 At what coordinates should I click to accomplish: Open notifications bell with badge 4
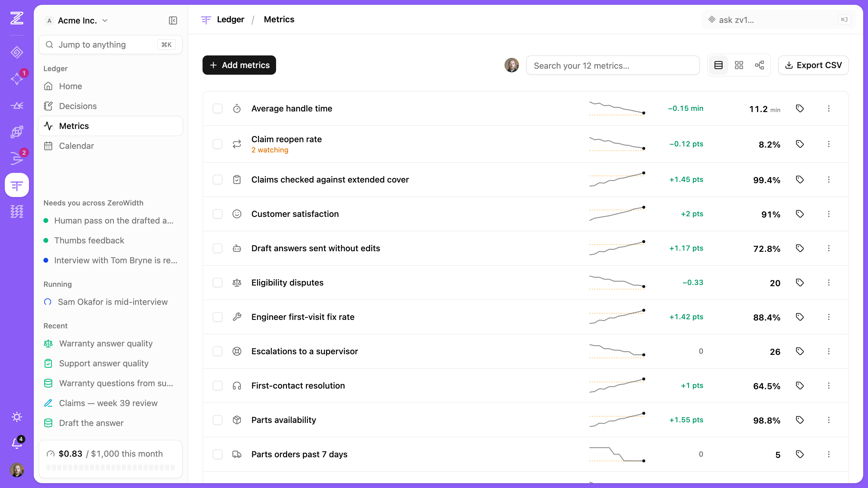coord(17,443)
